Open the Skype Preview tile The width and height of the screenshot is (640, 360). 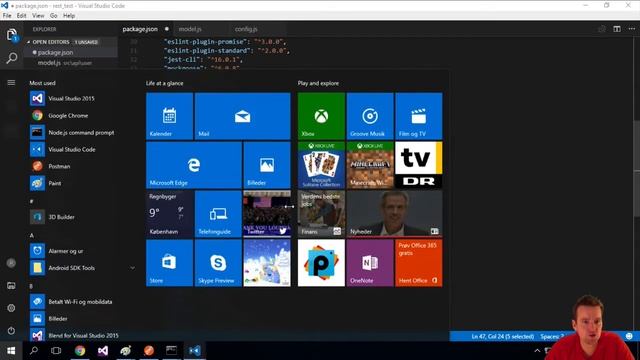pyautogui.click(x=218, y=263)
